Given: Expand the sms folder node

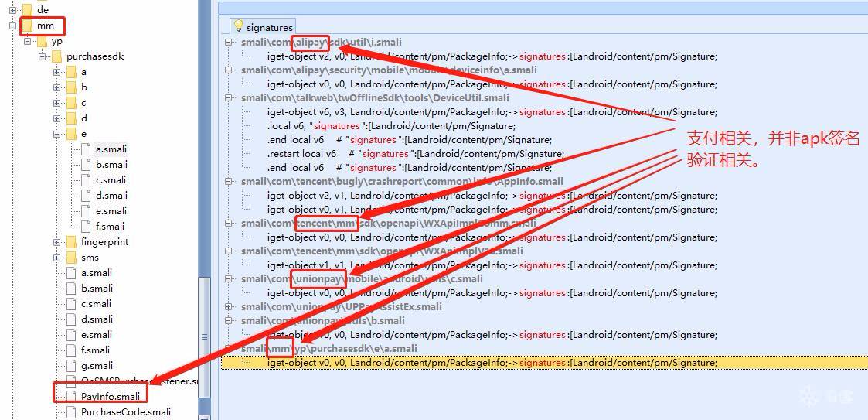Looking at the screenshot, I should (56, 258).
